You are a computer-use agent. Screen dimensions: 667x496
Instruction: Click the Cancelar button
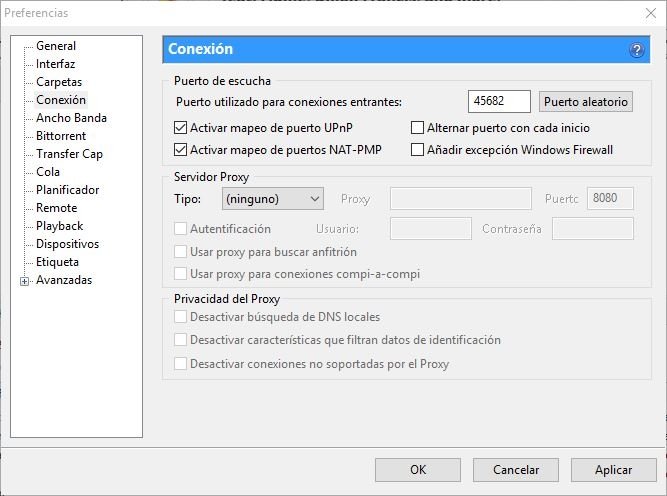click(x=516, y=470)
